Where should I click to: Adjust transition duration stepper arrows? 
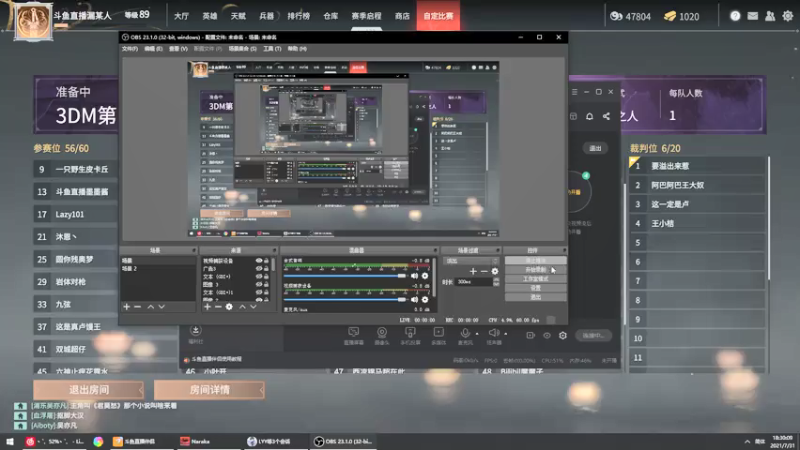(x=496, y=282)
